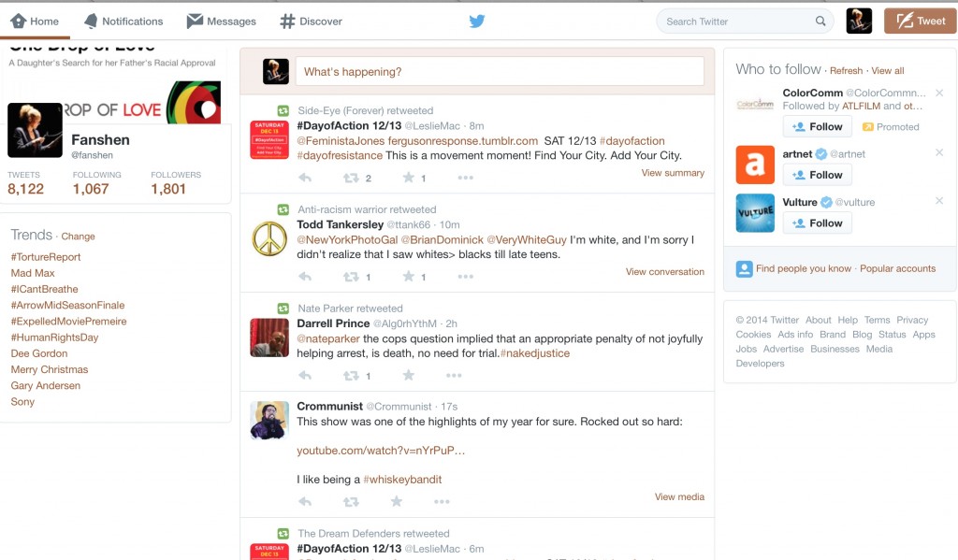Dismiss the ColorComm follow suggestion
958x560 pixels.
point(938,93)
